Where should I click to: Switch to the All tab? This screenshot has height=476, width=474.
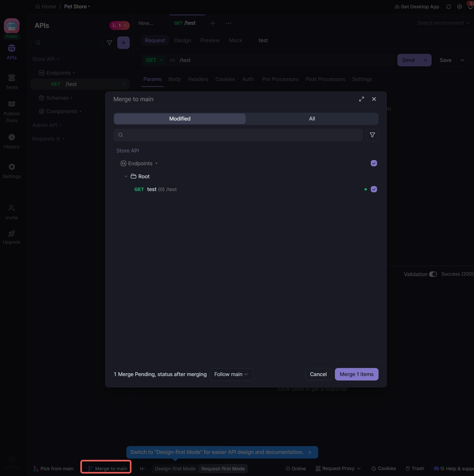pos(312,119)
